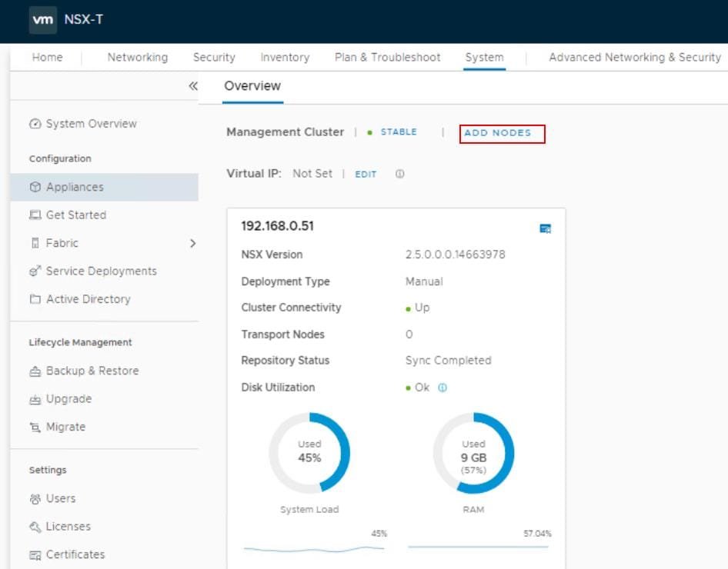This screenshot has height=569, width=728.
Task: Click the VMware vm logo icon
Action: 43,20
